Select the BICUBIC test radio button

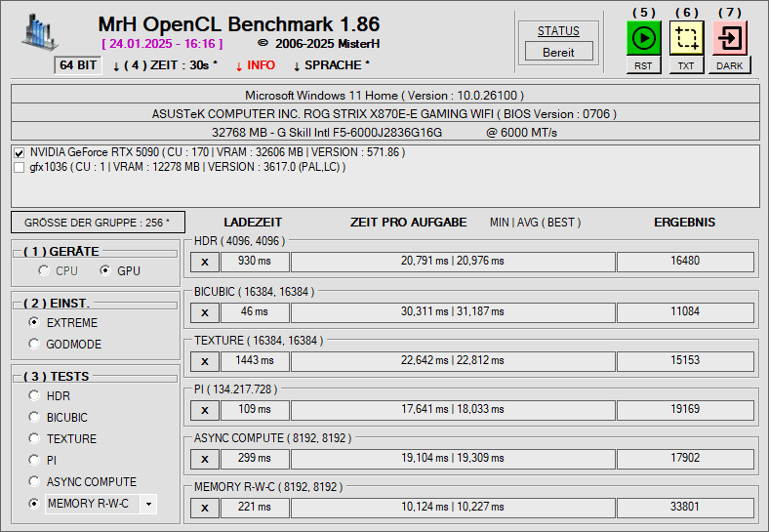coord(34,417)
